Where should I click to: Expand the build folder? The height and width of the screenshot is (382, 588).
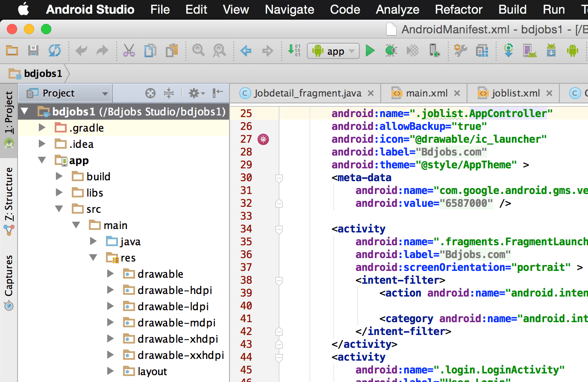pyautogui.click(x=59, y=176)
